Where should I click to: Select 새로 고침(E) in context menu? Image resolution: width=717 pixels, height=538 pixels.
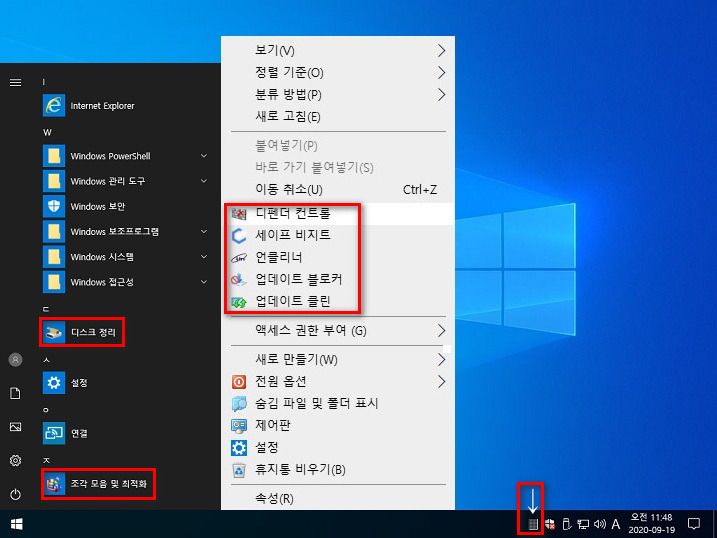pos(338,117)
